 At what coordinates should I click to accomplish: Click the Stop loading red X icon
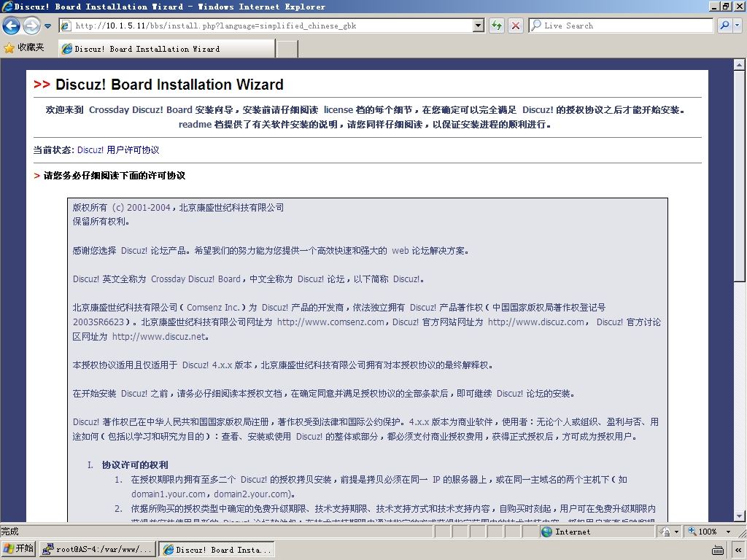pyautogui.click(x=516, y=26)
